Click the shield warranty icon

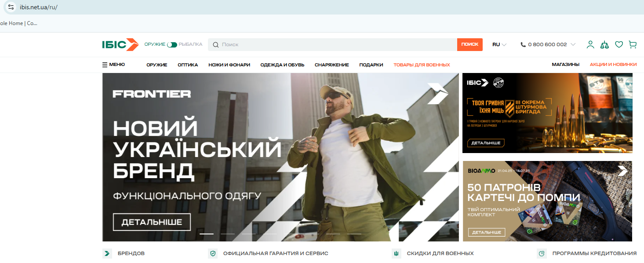(213, 253)
